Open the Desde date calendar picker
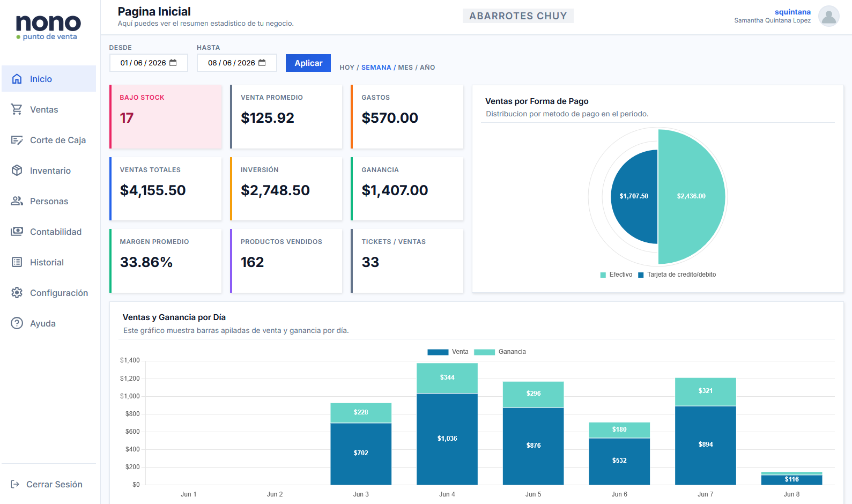 pos(173,63)
